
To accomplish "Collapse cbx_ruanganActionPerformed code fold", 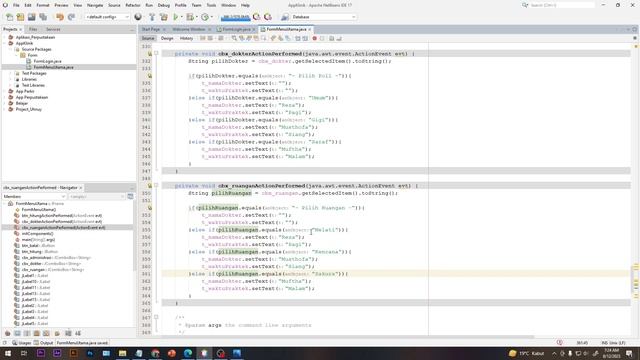I will coord(156,185).
